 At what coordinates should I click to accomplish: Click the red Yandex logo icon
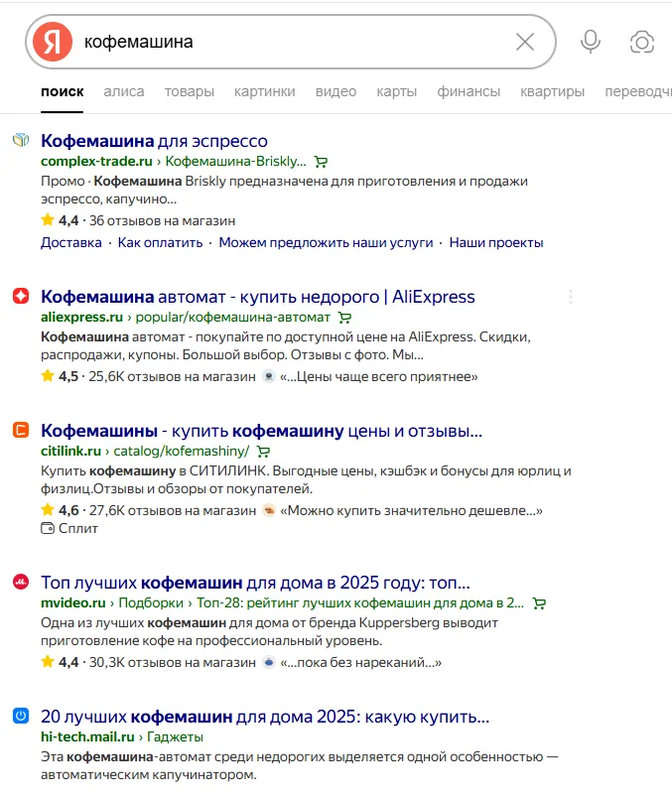(53, 42)
